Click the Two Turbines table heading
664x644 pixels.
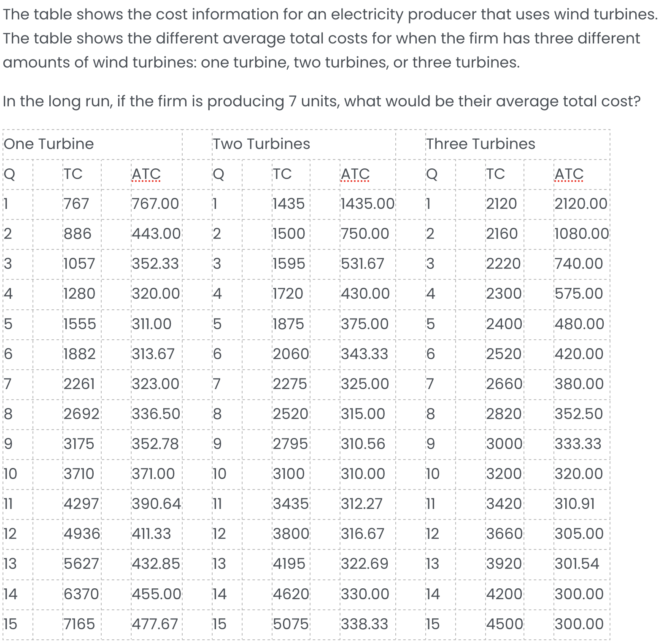(261, 144)
